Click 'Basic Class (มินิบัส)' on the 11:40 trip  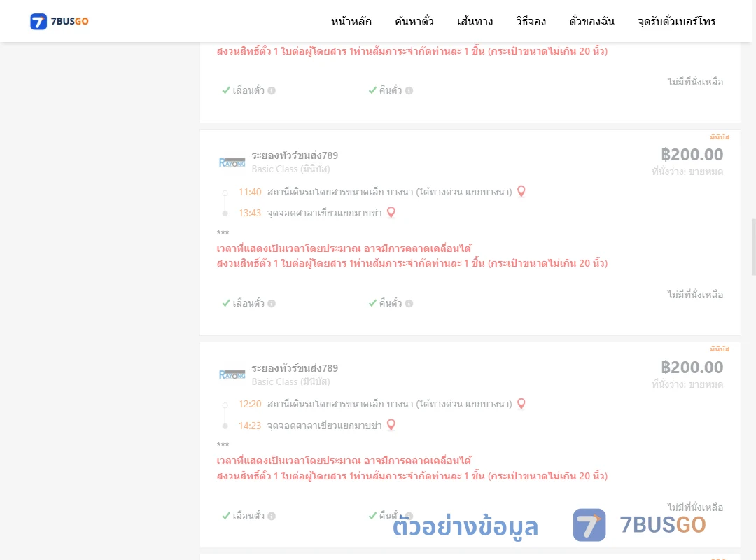tap(290, 169)
